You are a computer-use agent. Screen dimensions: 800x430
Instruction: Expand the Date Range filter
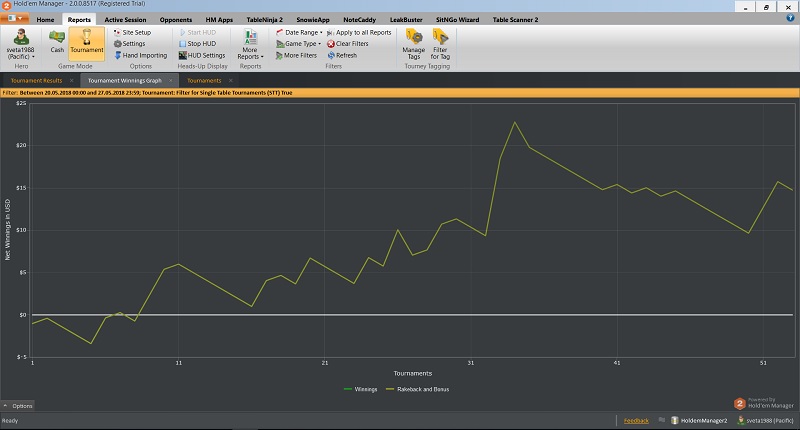click(x=299, y=32)
